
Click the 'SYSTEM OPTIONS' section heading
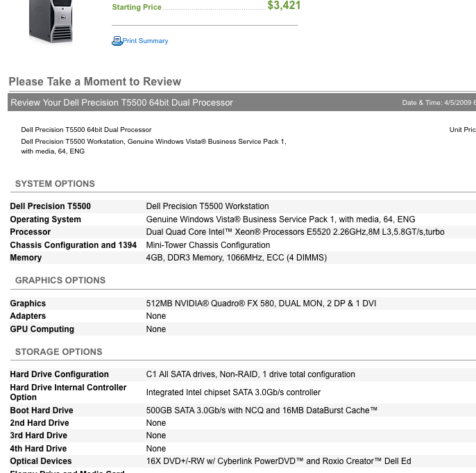click(x=55, y=184)
